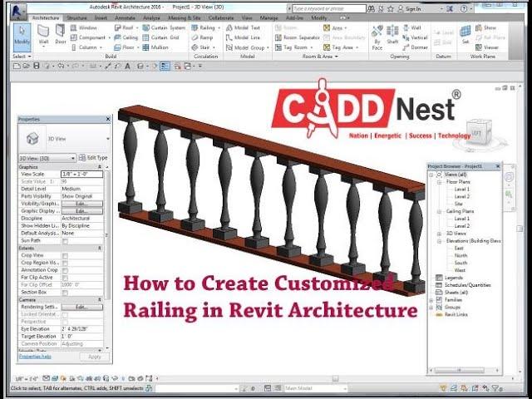Image resolution: width=532 pixels, height=399 pixels.
Task: Open the work plane Viewer
Action: (x=487, y=47)
